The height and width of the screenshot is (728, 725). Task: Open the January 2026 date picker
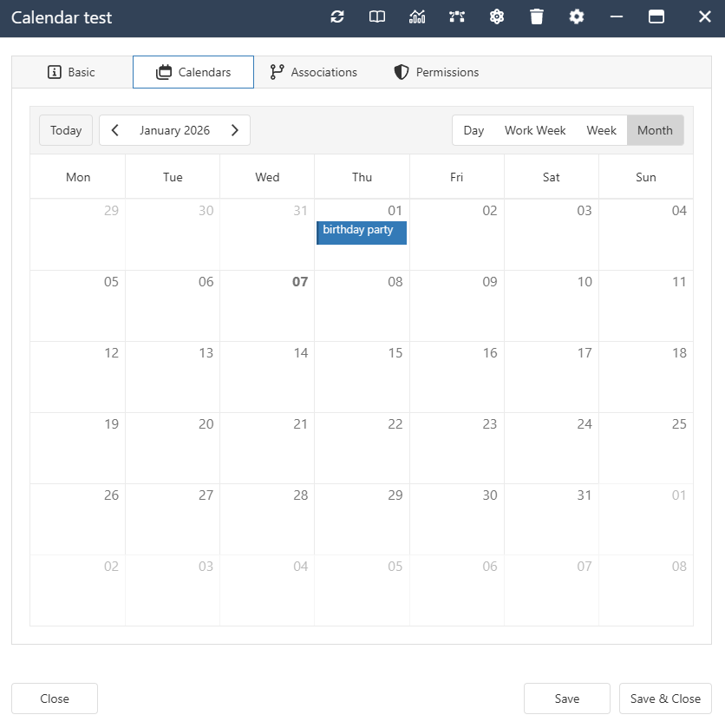[174, 129]
